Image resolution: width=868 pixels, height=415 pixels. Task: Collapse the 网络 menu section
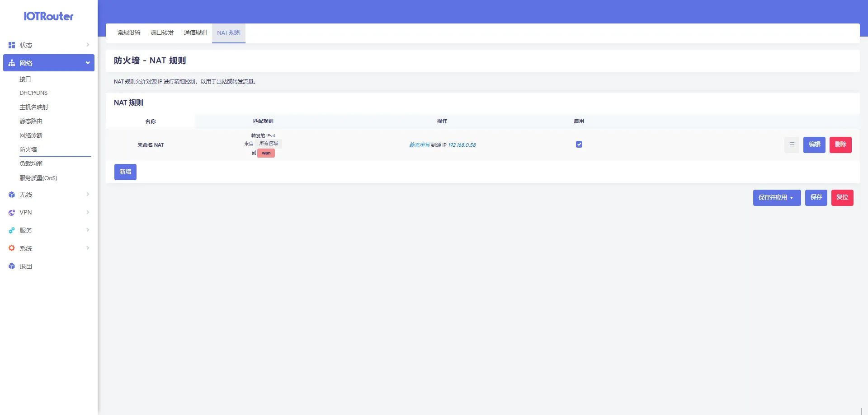88,63
